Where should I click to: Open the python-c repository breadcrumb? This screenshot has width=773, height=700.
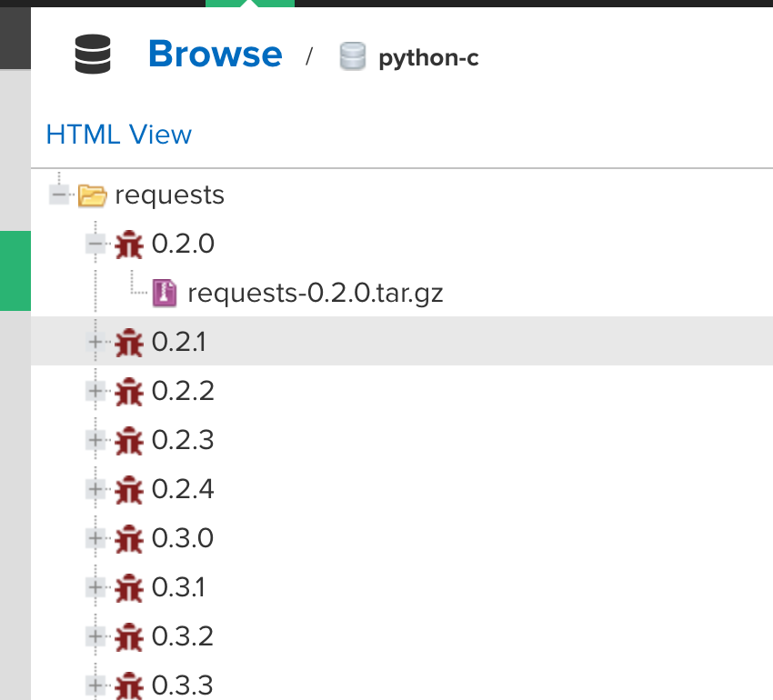click(x=428, y=58)
